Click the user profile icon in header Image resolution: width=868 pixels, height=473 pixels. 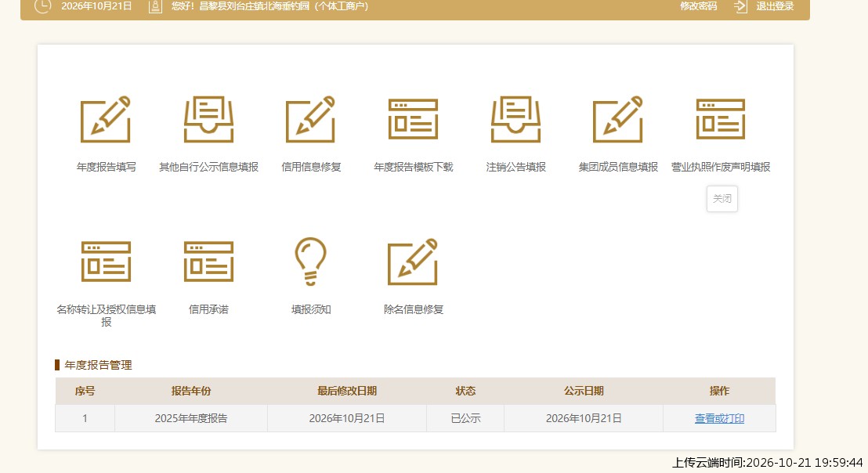pyautogui.click(x=156, y=6)
